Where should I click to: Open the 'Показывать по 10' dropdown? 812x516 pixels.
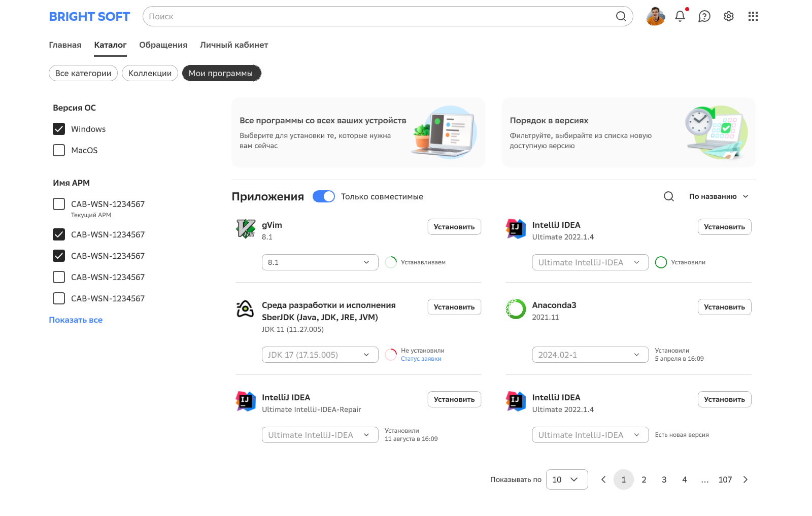566,479
